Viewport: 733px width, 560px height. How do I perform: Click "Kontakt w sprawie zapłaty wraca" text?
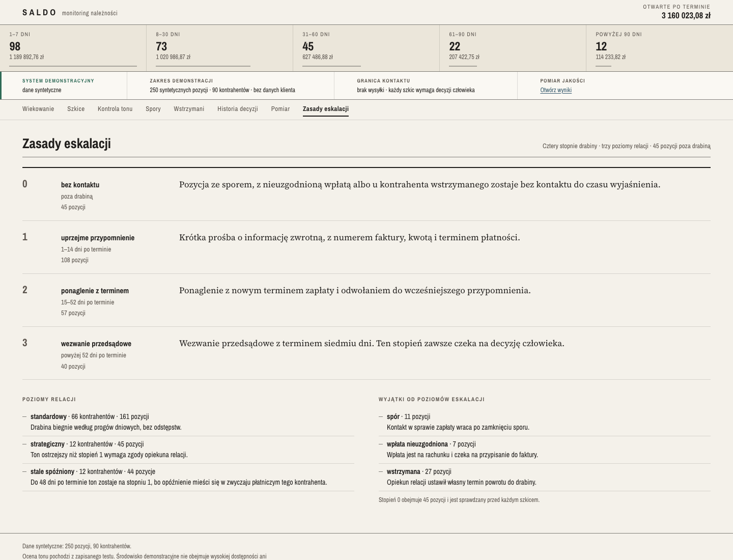pyautogui.click(x=458, y=428)
